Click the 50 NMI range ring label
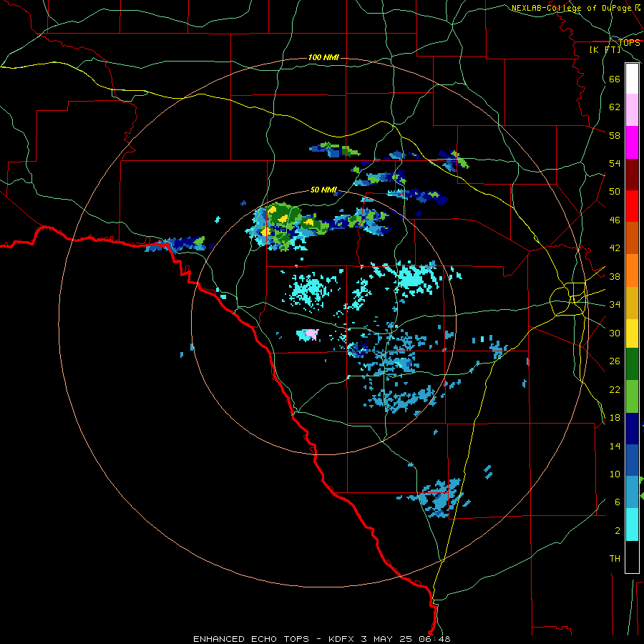This screenshot has width=644, height=644. pyautogui.click(x=323, y=190)
